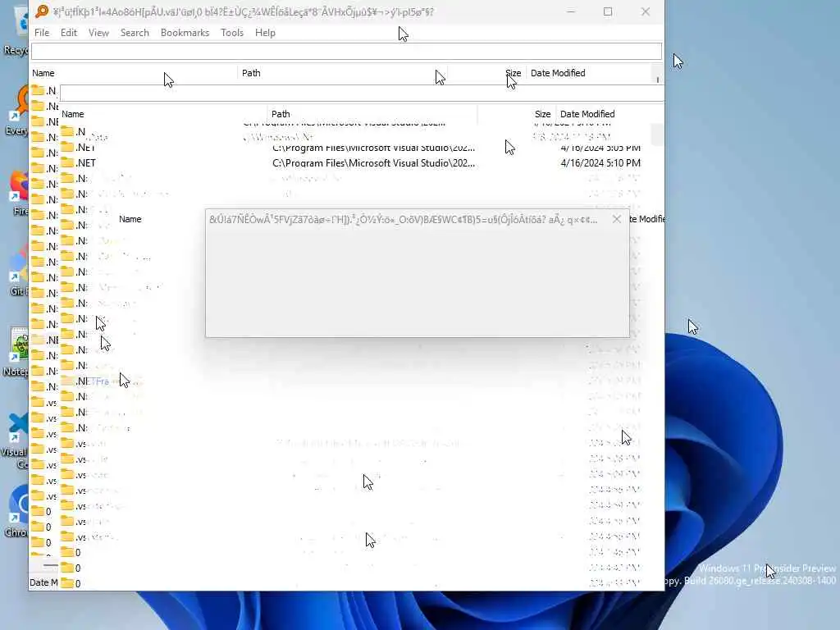This screenshot has width=840, height=630.
Task: Click the Everything magnifier icon in title bar
Action: click(42, 11)
